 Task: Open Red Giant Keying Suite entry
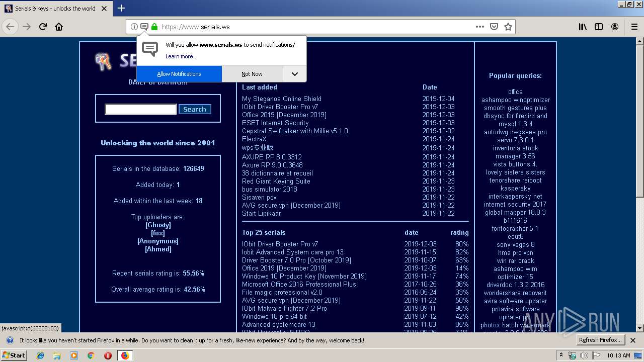[276, 181]
